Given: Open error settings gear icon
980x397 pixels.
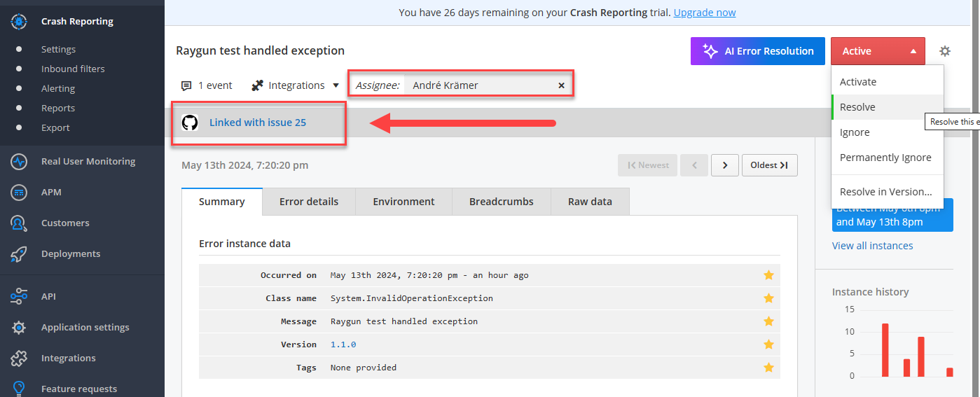Looking at the screenshot, I should pyautogui.click(x=945, y=51).
